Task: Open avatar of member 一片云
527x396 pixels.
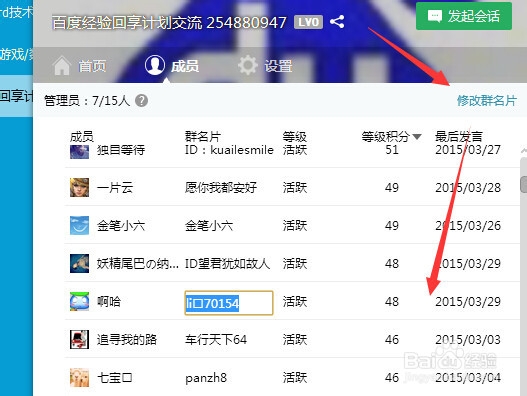Action: [79, 187]
